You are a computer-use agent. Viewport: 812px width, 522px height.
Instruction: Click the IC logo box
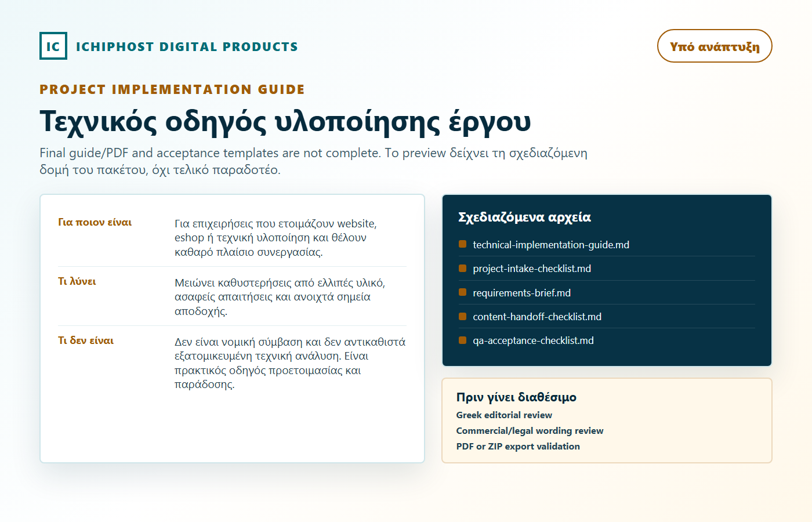(x=53, y=46)
